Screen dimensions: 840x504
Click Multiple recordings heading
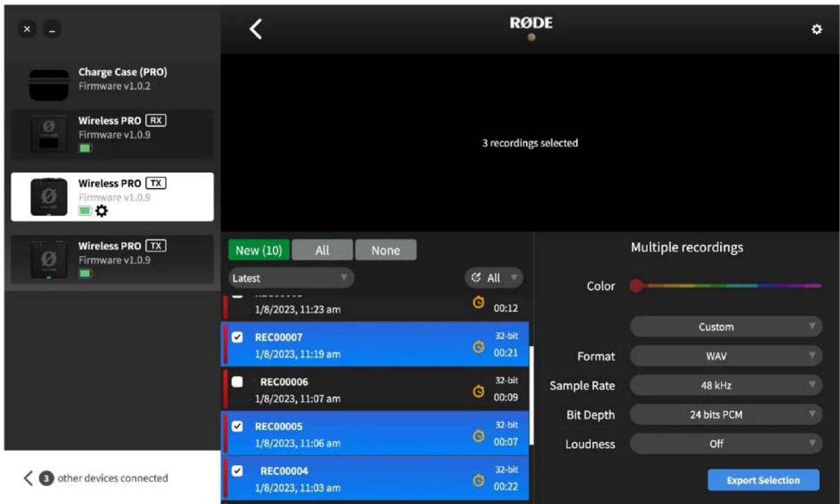tap(687, 247)
